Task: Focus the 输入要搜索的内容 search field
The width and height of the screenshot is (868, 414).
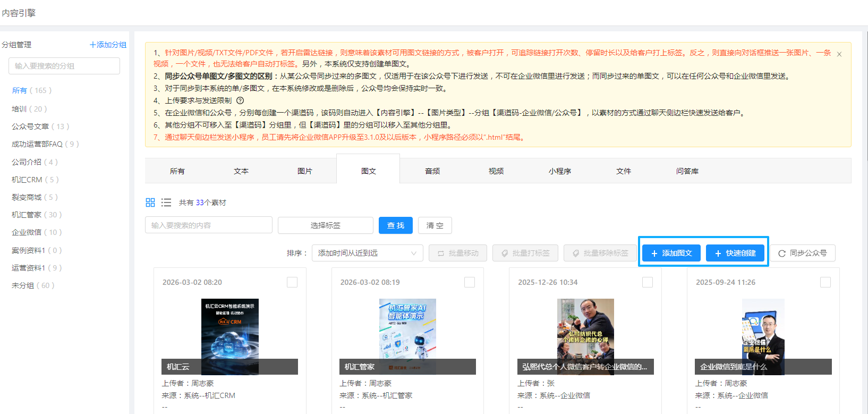Action: 208,225
